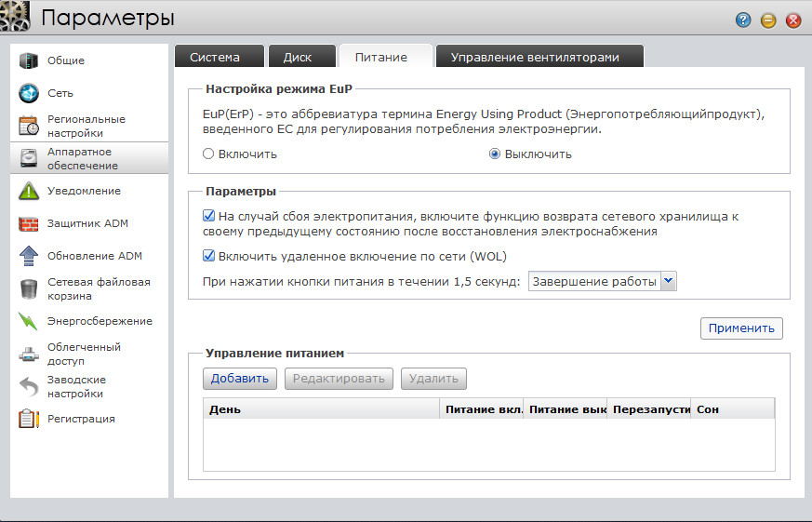The width and height of the screenshot is (812, 522).
Task: Select the Энергосбережение green icon
Action: pos(28,322)
